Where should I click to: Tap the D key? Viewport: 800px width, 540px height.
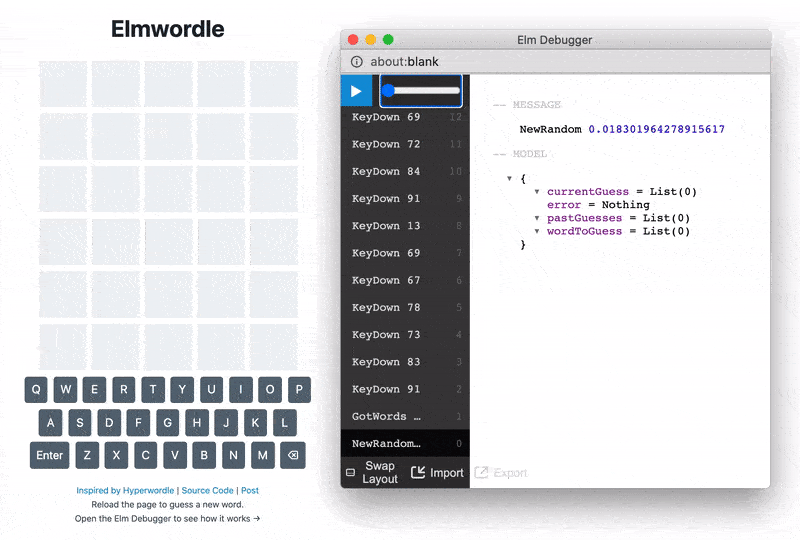click(x=109, y=423)
